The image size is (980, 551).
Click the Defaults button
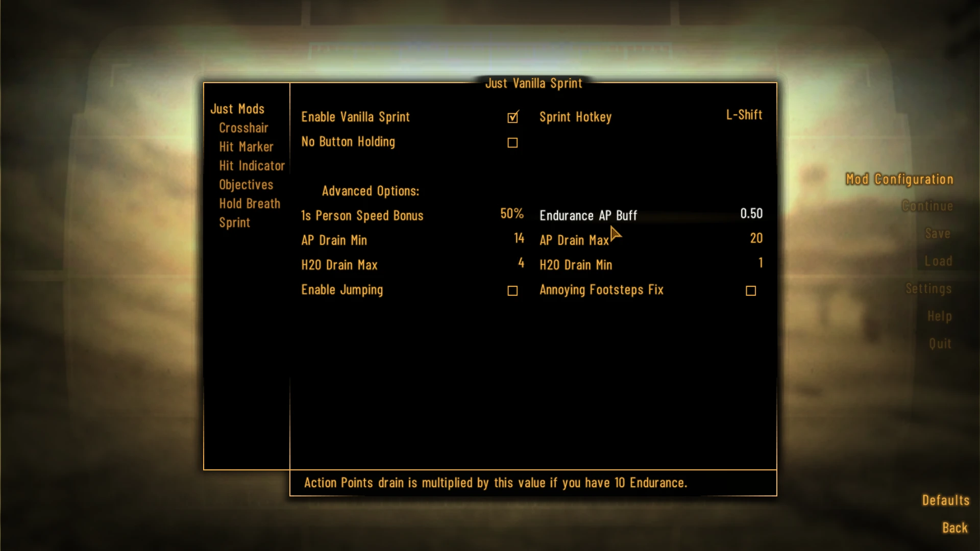946,499
